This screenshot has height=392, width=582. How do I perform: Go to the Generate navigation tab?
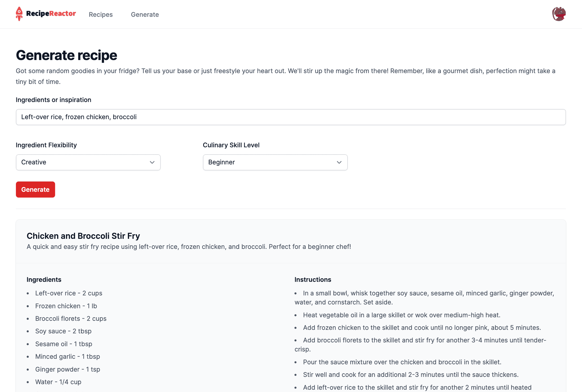pos(145,14)
